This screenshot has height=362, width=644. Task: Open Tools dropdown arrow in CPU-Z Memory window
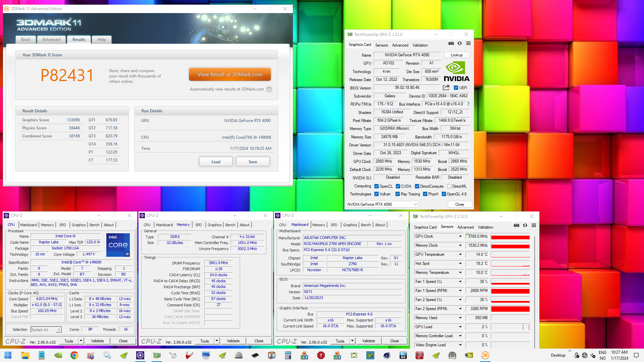click(217, 341)
